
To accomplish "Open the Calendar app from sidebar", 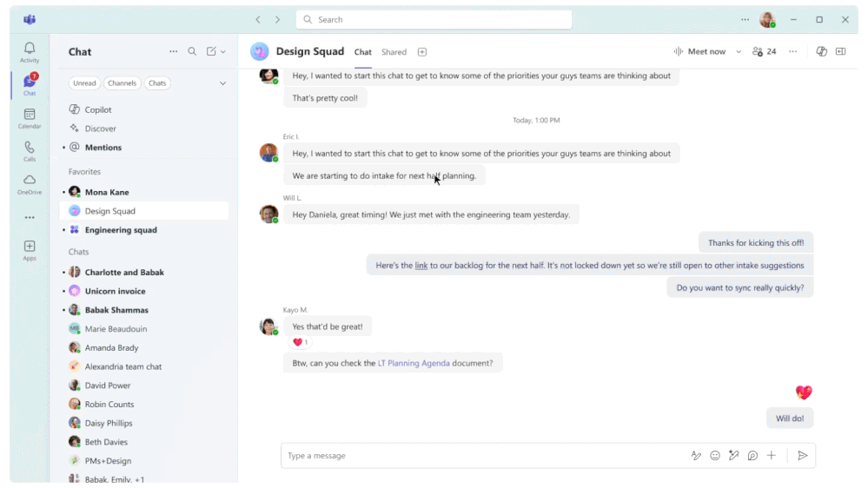I will 30,118.
